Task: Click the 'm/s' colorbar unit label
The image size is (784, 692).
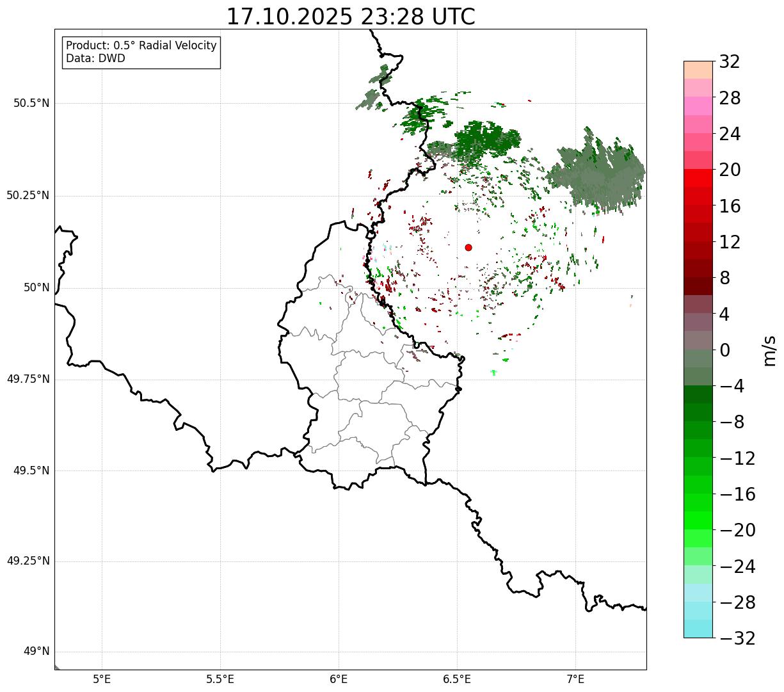Action: point(769,350)
